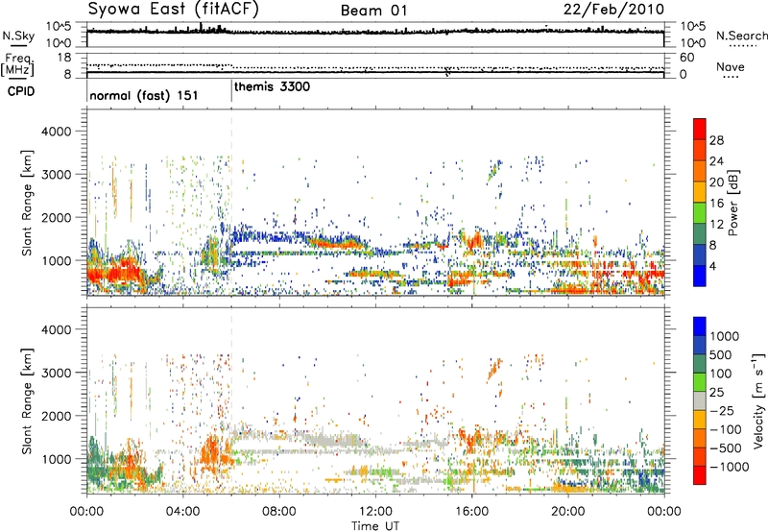Click the '-25' label on Velocity colorbar
This screenshot has height=532, width=768.
click(722, 410)
